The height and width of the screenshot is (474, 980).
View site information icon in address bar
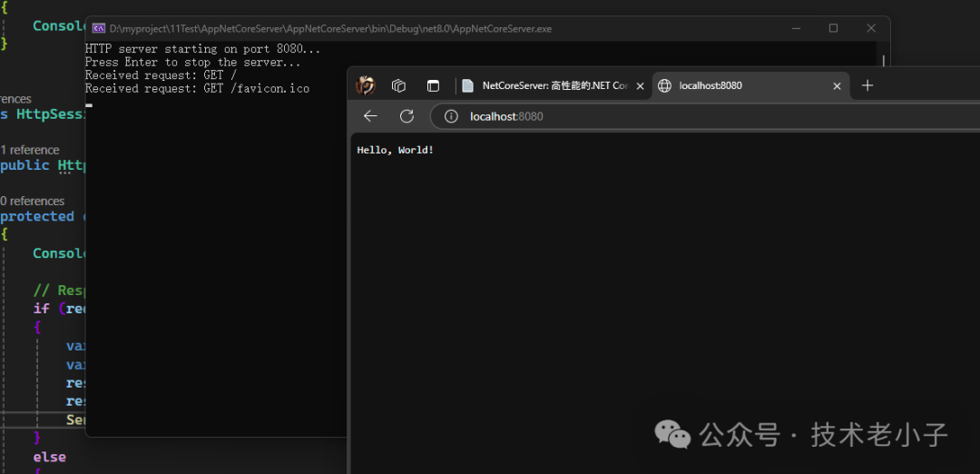coord(451,116)
